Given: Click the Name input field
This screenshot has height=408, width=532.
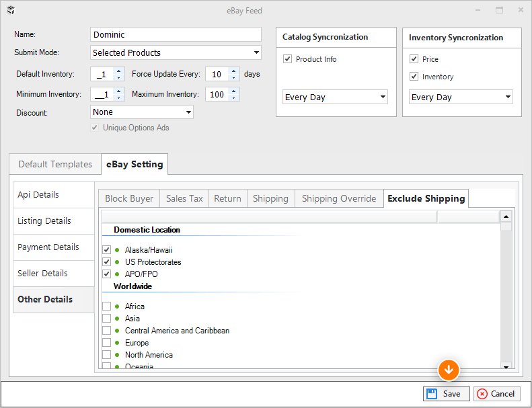Looking at the screenshot, I should pos(176,34).
